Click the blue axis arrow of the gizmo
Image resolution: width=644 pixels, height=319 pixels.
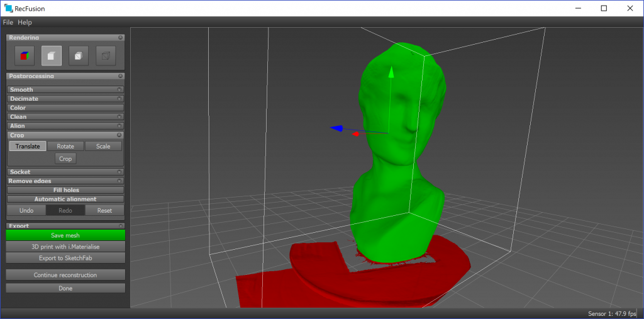[336, 128]
